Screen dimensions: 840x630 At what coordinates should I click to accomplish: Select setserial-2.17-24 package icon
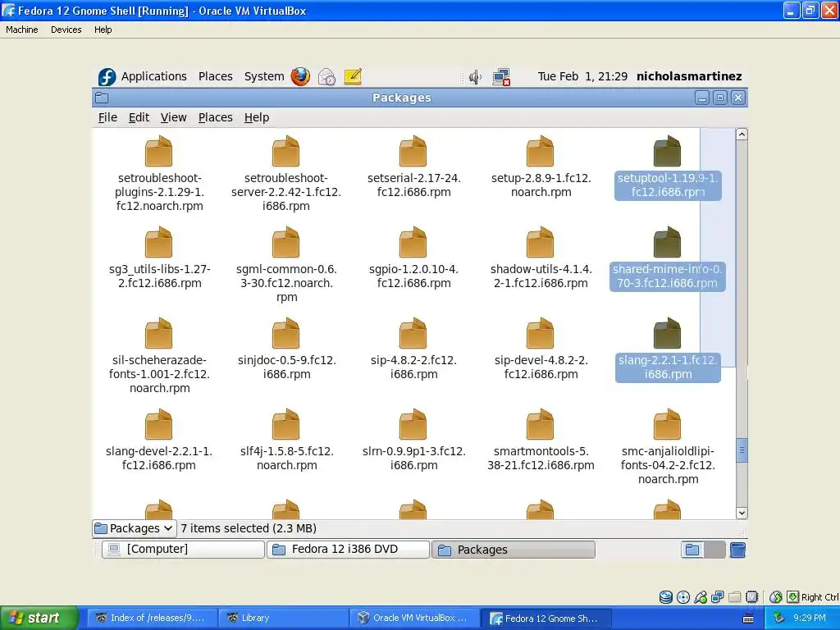pyautogui.click(x=413, y=152)
